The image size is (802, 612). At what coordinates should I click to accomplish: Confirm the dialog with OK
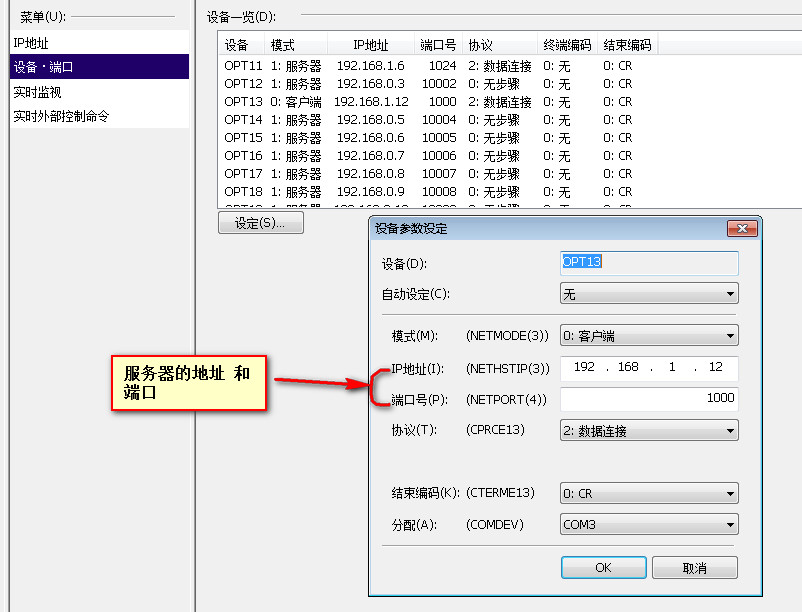(603, 567)
